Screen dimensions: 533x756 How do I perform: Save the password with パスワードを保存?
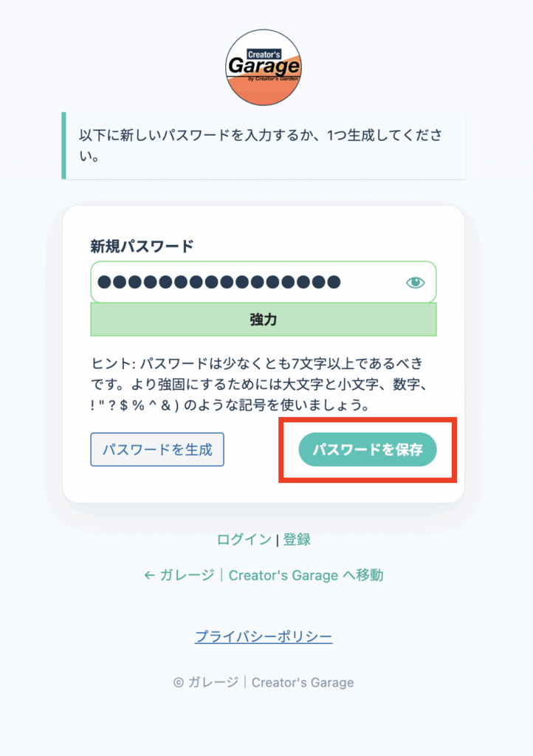(x=368, y=450)
